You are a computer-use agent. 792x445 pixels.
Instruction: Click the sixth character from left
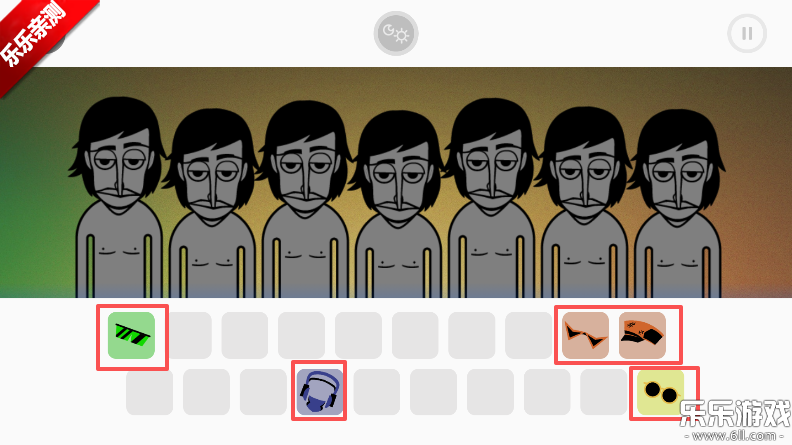click(584, 202)
